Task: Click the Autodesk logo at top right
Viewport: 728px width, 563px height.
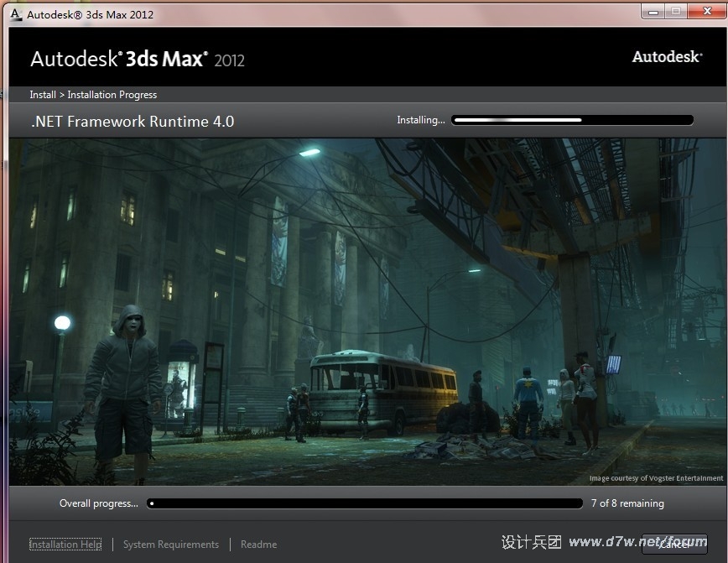Action: tap(667, 57)
